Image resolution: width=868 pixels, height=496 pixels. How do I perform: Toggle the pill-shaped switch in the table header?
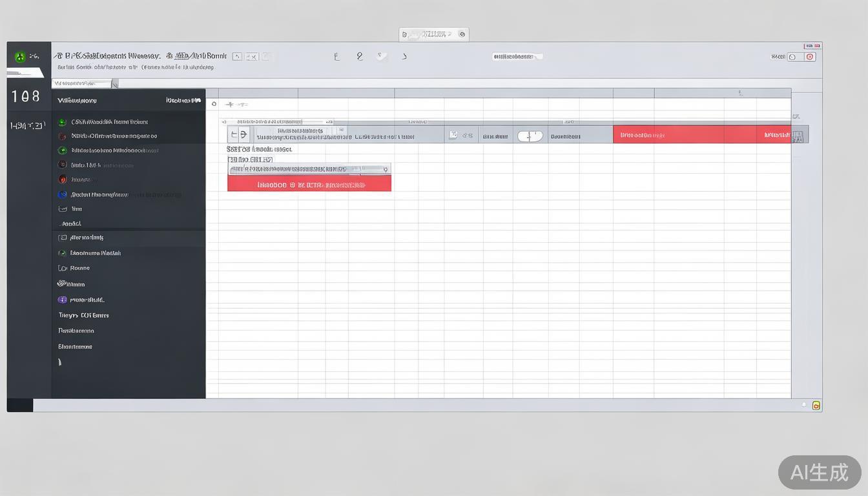click(x=530, y=136)
